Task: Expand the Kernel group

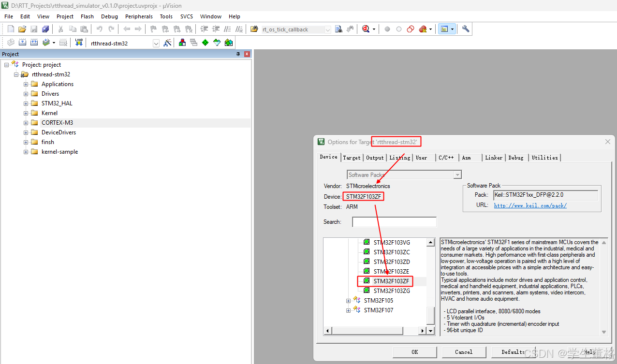Action: click(x=26, y=113)
